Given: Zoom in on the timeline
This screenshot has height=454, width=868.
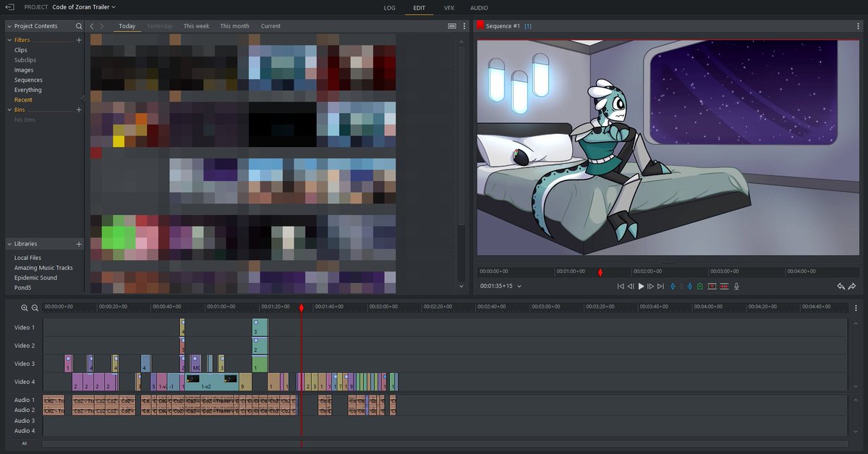Looking at the screenshot, I should [x=25, y=308].
